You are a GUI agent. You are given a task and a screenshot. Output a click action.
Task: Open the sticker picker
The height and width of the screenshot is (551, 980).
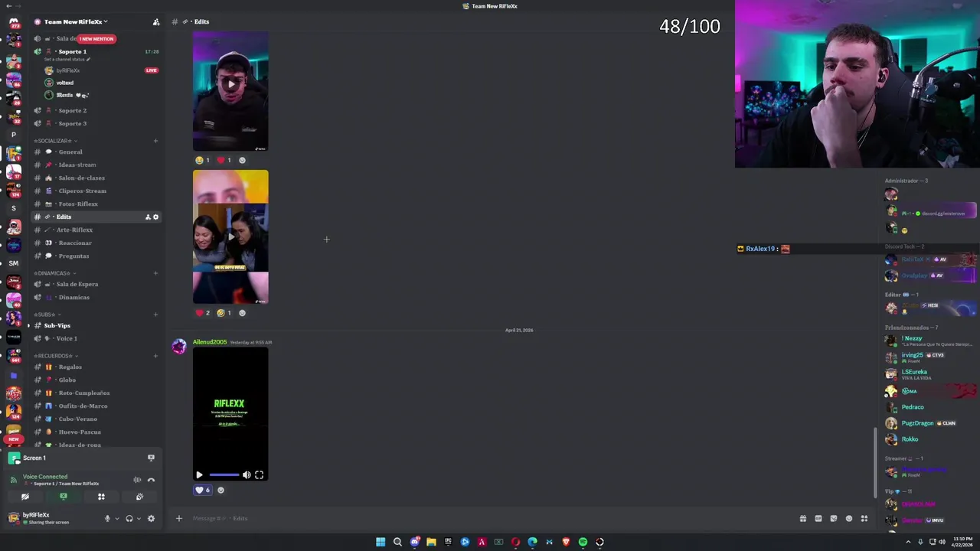[833, 518]
